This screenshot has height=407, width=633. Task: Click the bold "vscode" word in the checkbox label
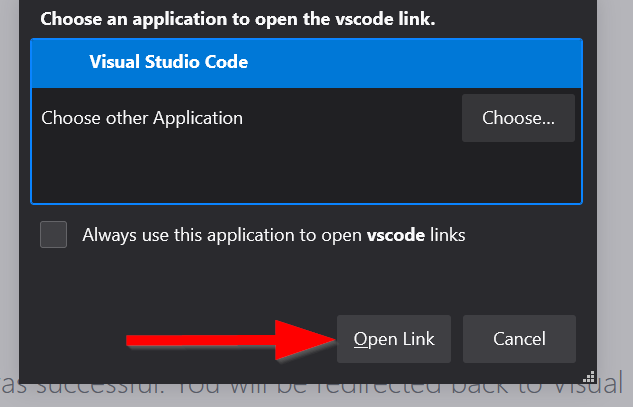[396, 235]
